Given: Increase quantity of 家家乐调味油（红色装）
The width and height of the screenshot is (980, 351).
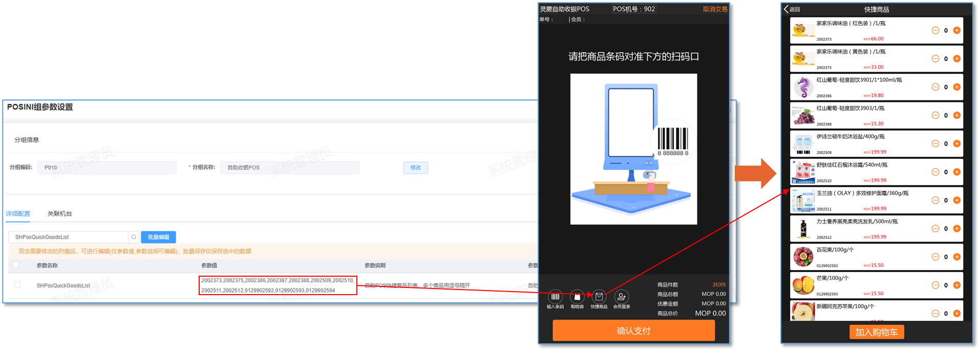Looking at the screenshot, I should pos(956,31).
